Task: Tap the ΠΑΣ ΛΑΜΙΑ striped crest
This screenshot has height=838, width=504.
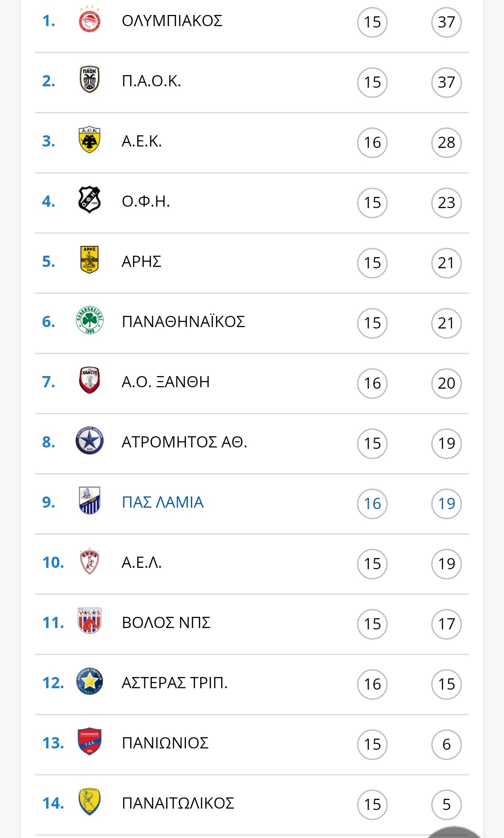Action: 90,501
